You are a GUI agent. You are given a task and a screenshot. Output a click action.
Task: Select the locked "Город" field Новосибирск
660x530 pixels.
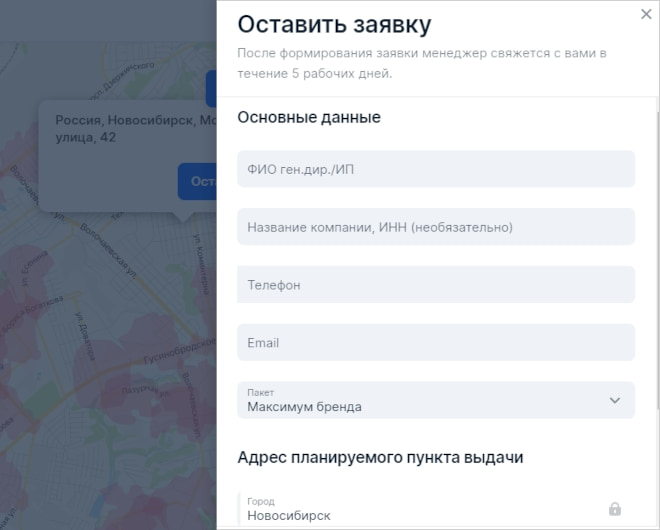[436, 509]
